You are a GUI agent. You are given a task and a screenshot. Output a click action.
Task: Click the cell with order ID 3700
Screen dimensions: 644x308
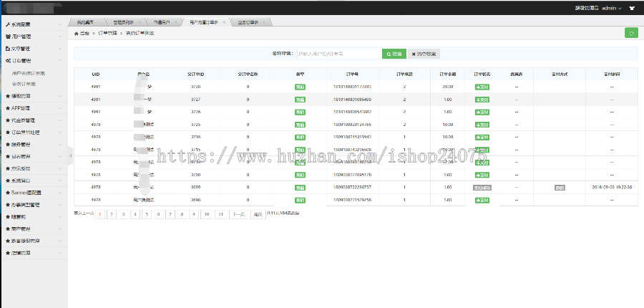(x=195, y=175)
